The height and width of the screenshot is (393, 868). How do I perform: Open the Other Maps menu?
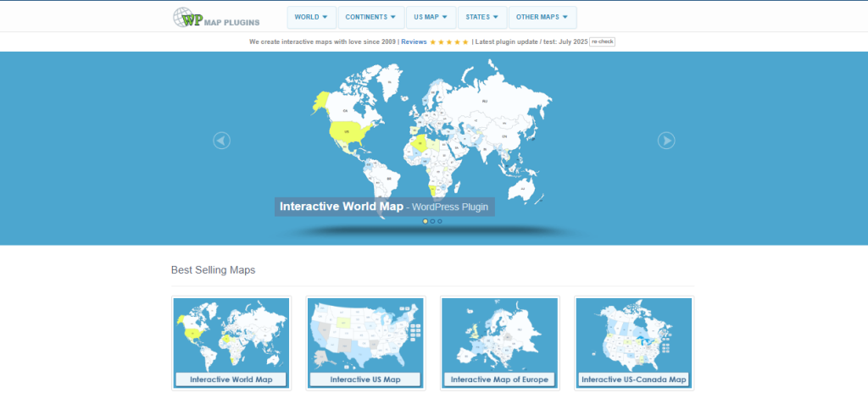[x=542, y=17]
